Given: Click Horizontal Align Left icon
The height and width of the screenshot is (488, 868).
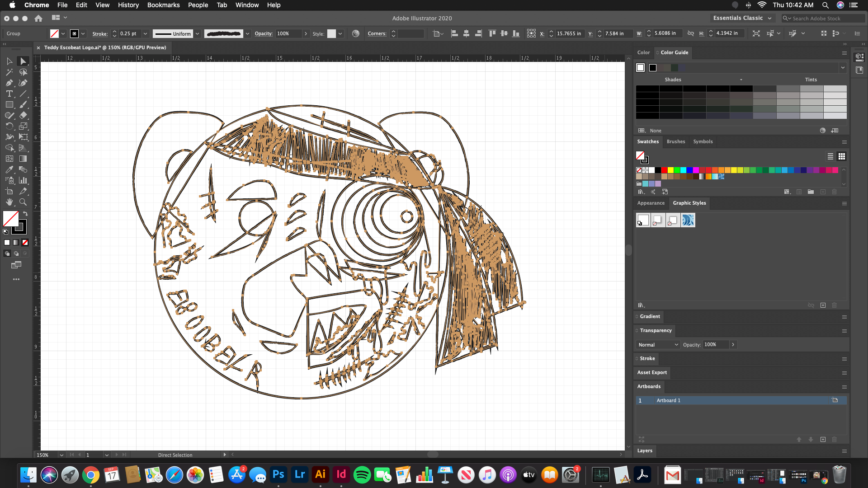Looking at the screenshot, I should pyautogui.click(x=454, y=33).
